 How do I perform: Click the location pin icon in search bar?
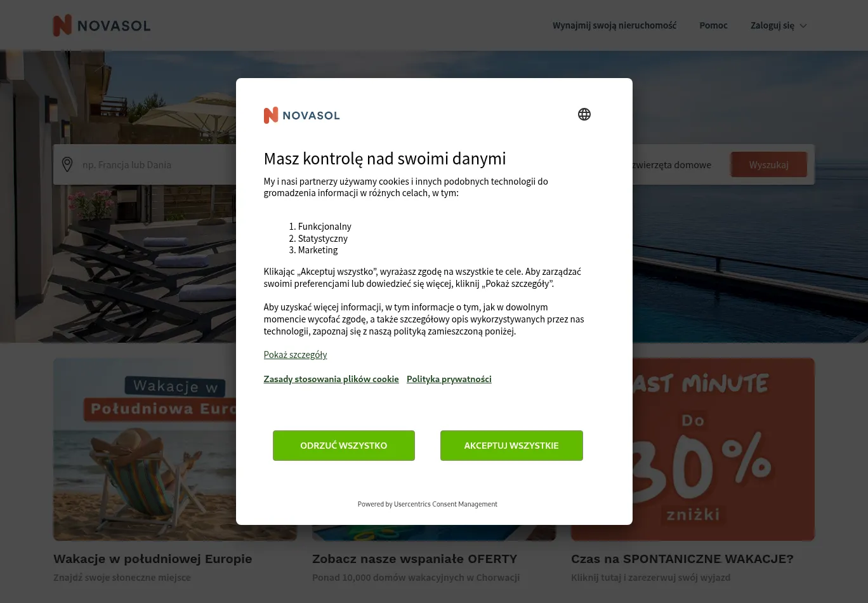point(67,164)
